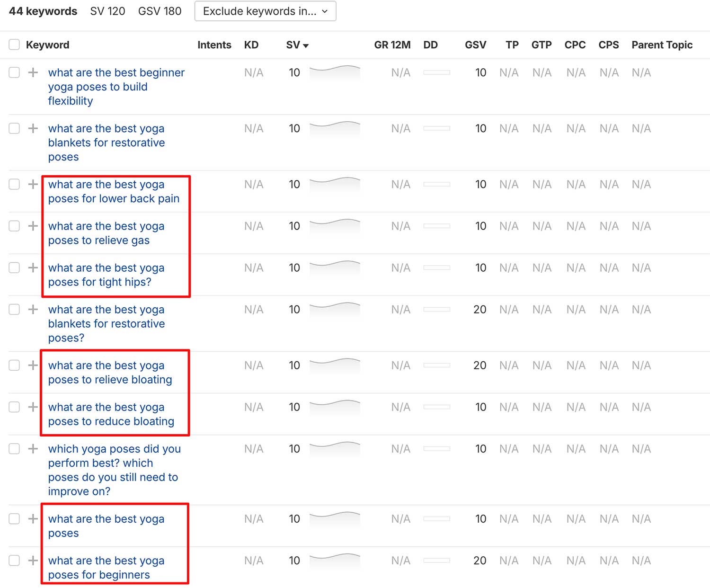The width and height of the screenshot is (710, 588).
Task: Open the 'what are the best yoga poses for lower back pain' link
Action: [x=114, y=192]
